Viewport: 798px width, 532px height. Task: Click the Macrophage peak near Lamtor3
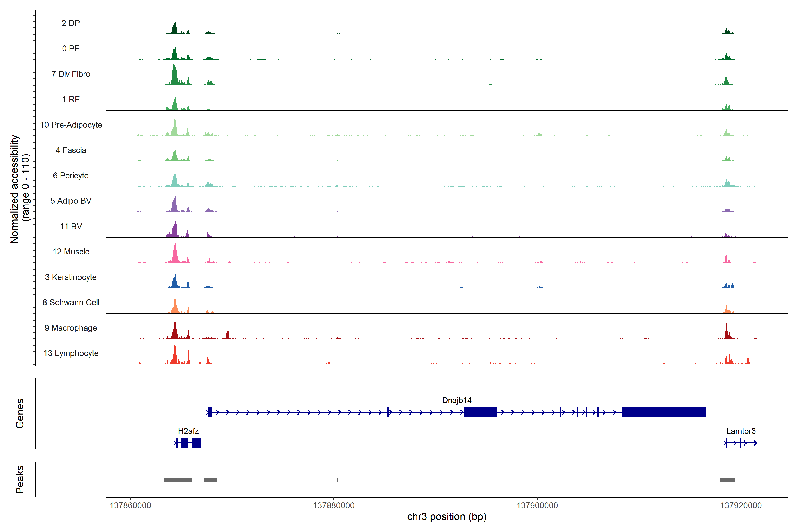tap(726, 332)
